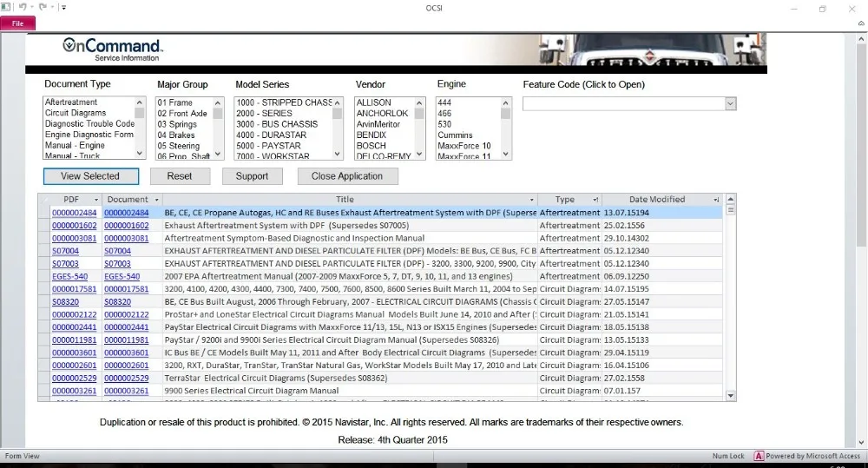Image resolution: width=868 pixels, height=468 pixels.
Task: Click results table scroll up arrow
Action: pos(730,199)
